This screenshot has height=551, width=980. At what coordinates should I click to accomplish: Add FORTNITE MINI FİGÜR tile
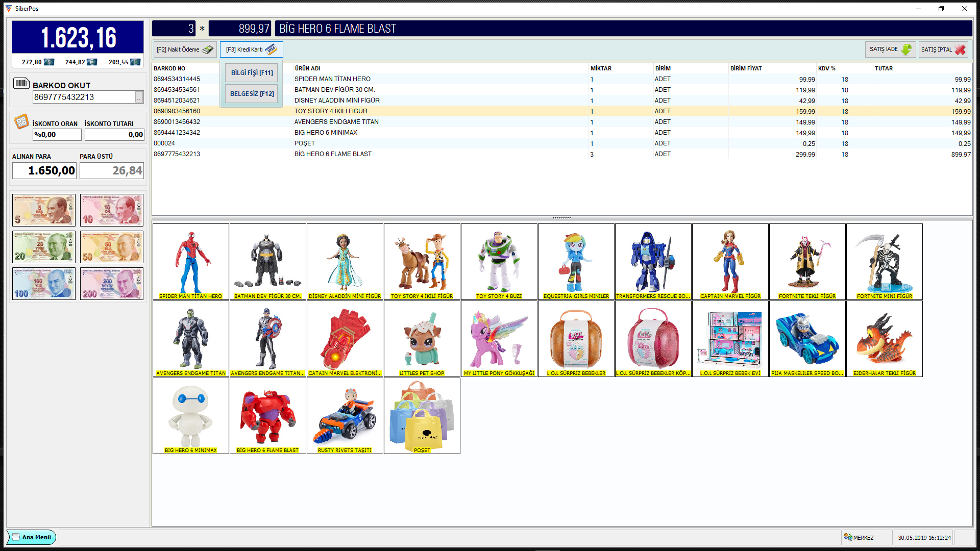[885, 262]
